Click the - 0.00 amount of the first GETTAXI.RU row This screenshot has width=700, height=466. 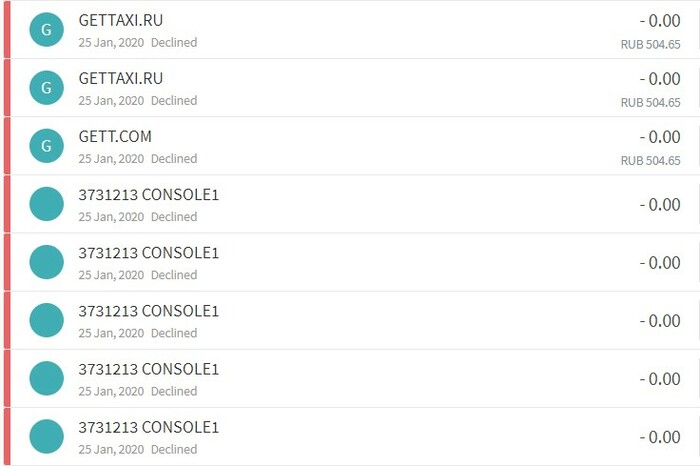[659, 21]
